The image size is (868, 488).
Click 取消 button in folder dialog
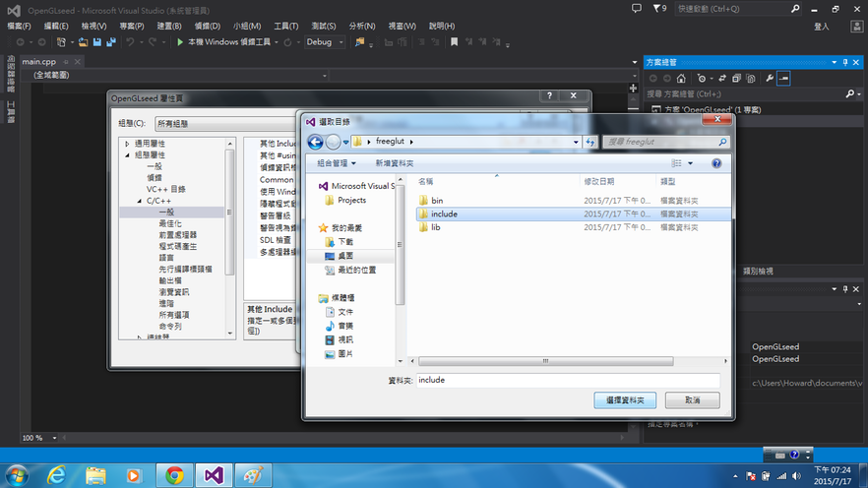coord(693,400)
